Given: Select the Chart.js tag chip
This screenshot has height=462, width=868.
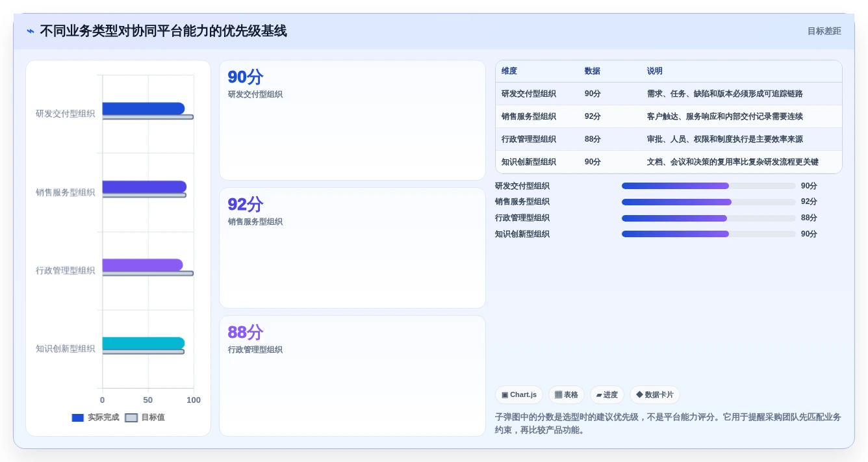Looking at the screenshot, I should pyautogui.click(x=518, y=395).
